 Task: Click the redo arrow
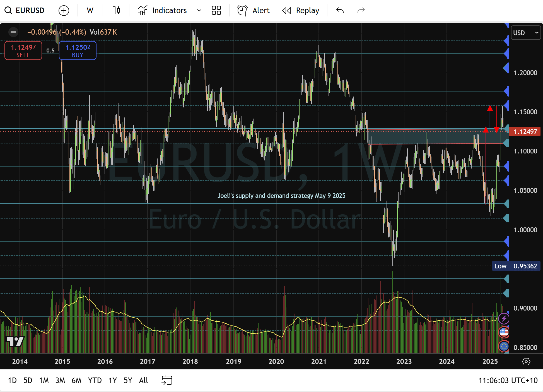(361, 11)
